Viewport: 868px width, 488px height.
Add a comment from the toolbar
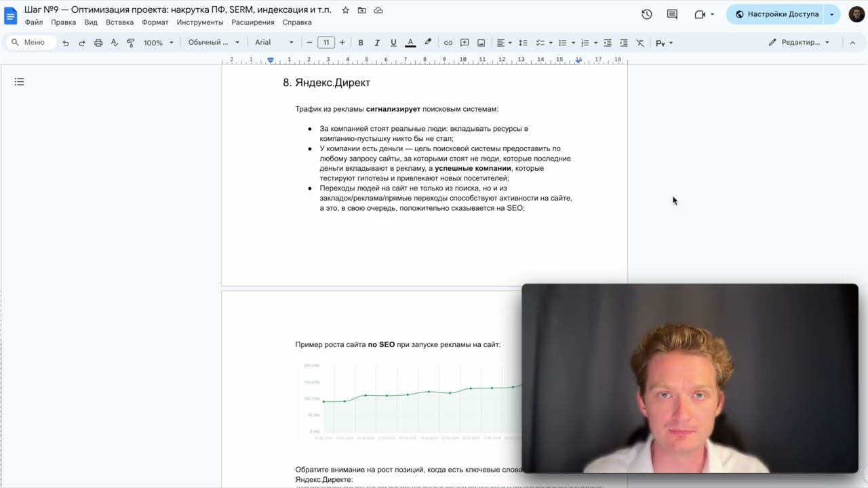(x=465, y=43)
